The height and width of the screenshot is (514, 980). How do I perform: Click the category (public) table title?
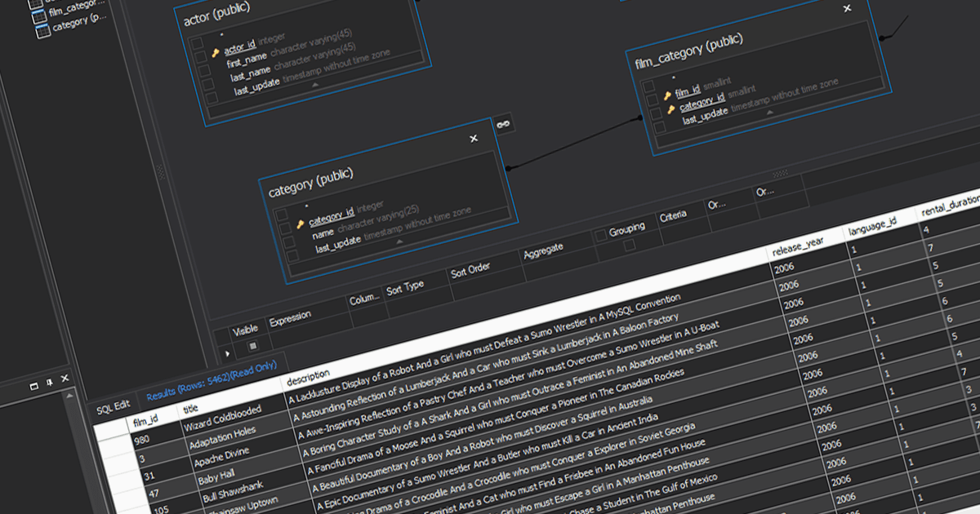(311, 184)
